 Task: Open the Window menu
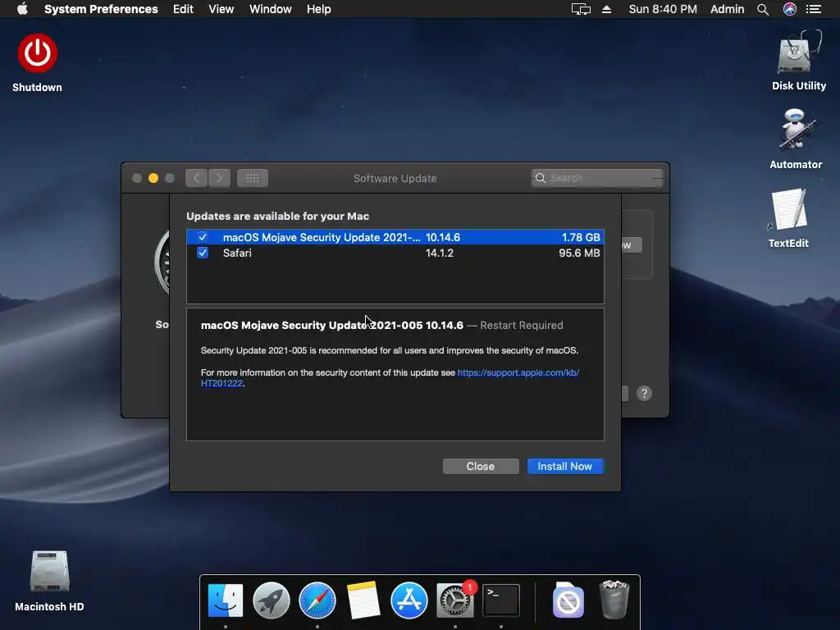[271, 9]
